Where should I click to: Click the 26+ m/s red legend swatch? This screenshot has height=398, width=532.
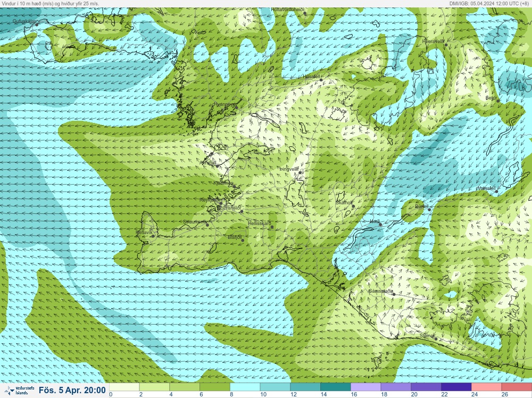(517, 387)
